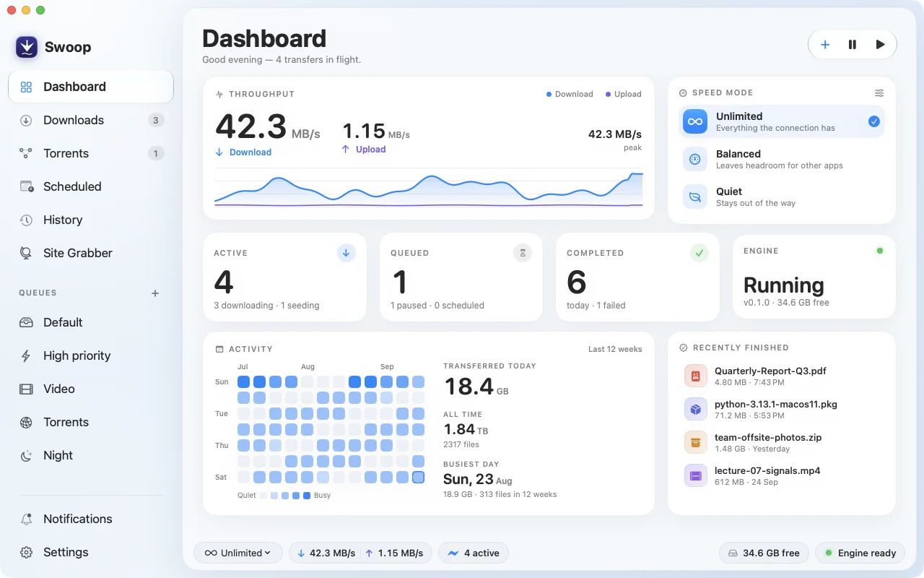Viewport: 924px width, 578px height.
Task: Click the 34.6 GB free disk indicator
Action: [x=764, y=553]
